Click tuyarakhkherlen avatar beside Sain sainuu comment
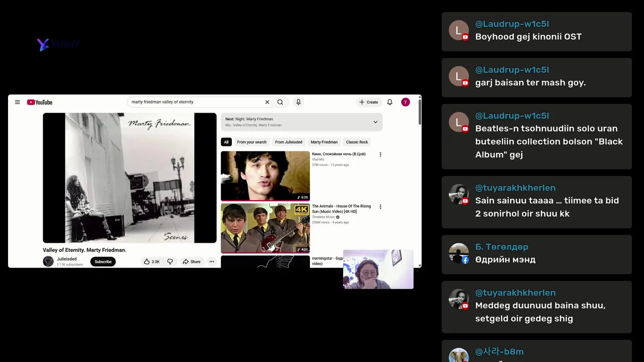Screen dimensions: 644x362 coord(459,194)
